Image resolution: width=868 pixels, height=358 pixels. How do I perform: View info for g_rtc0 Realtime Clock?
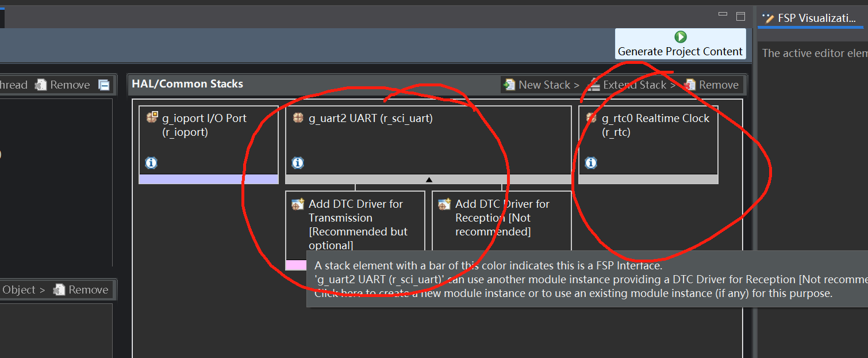click(591, 163)
